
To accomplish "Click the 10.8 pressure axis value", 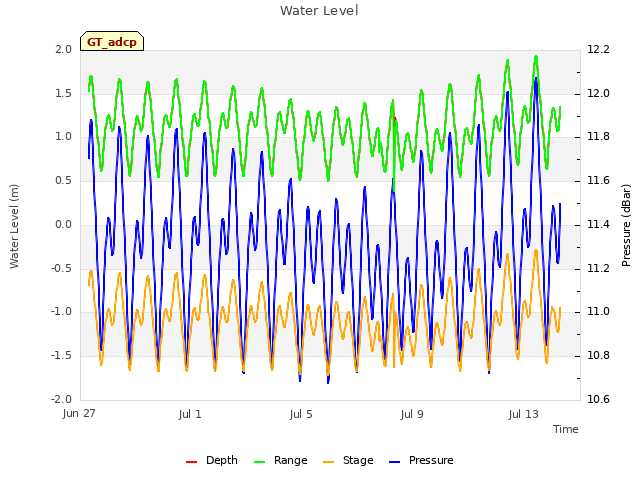I will (598, 356).
